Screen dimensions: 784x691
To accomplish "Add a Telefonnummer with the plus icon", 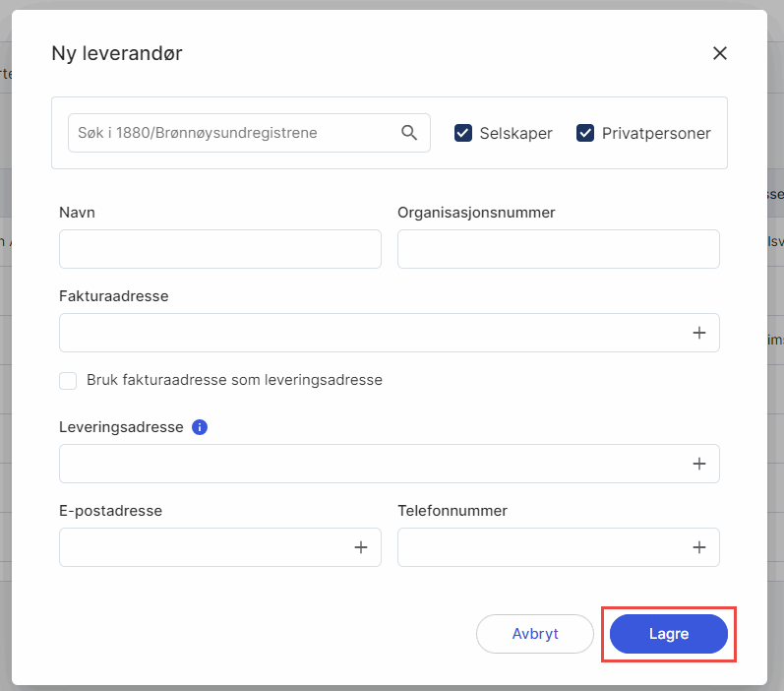I will point(699,547).
